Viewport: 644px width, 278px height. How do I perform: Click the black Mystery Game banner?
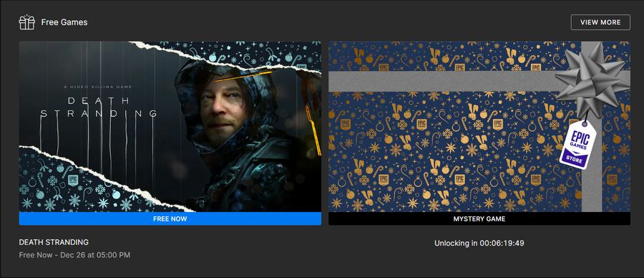479,219
